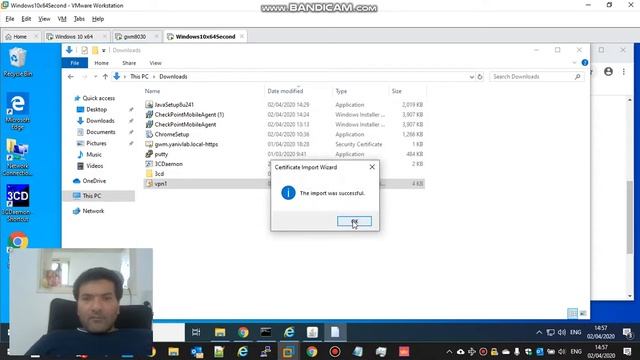Open volume control in guest tray

click(x=562, y=333)
